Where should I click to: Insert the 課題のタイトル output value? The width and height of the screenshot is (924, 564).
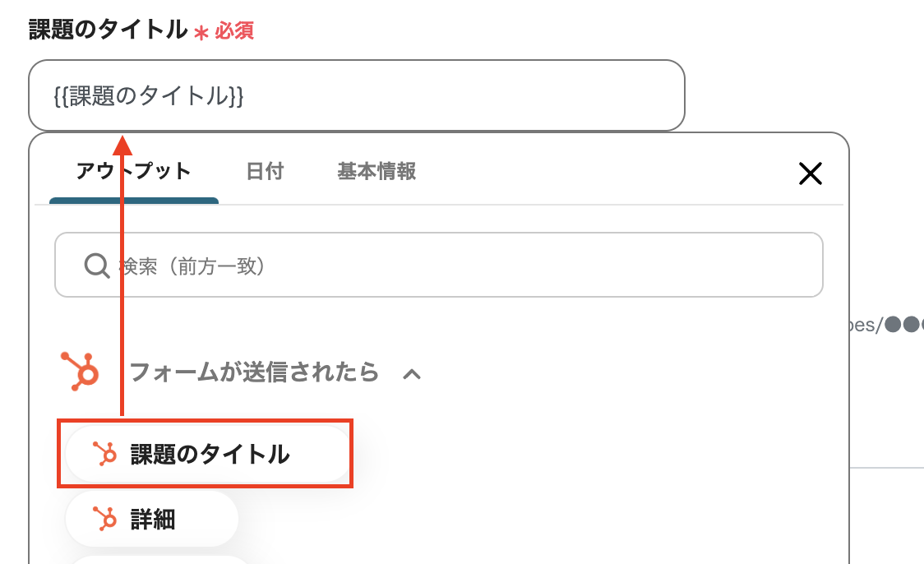pos(209,454)
